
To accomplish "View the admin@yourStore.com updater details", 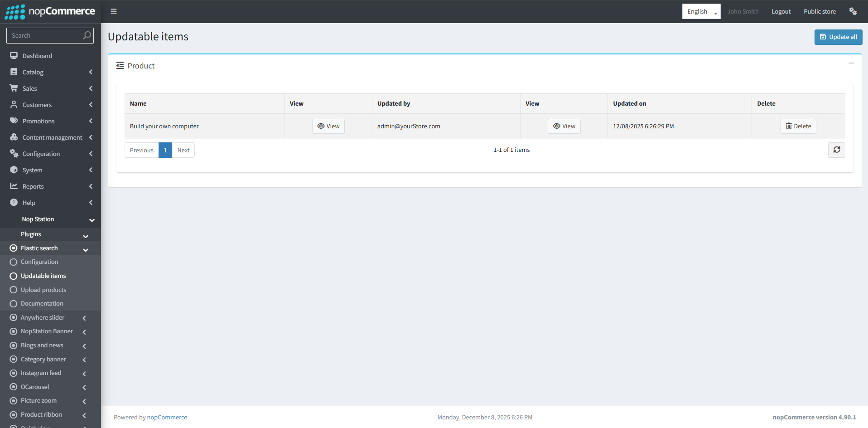I will [564, 126].
